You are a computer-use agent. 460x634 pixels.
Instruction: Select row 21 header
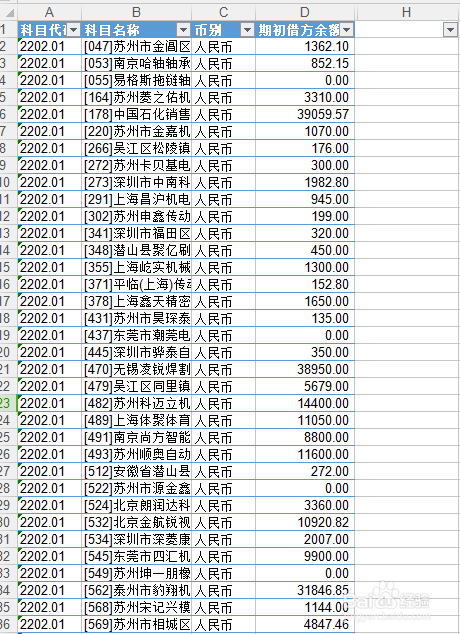[8, 370]
